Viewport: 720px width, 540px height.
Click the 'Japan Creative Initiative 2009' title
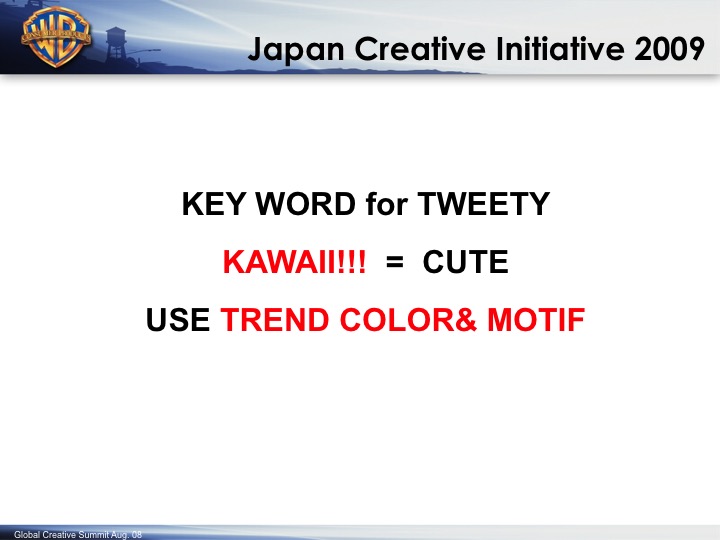(x=476, y=50)
